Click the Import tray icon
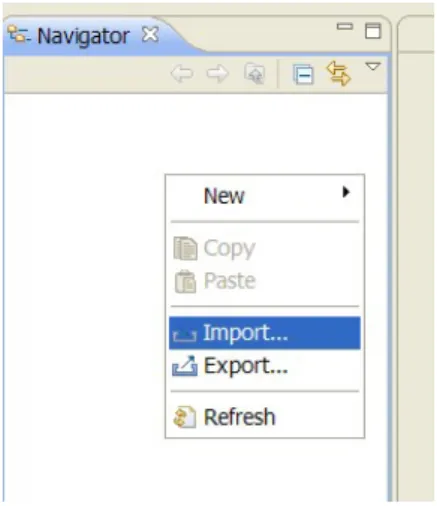This screenshot has height=506, width=437. [x=184, y=335]
